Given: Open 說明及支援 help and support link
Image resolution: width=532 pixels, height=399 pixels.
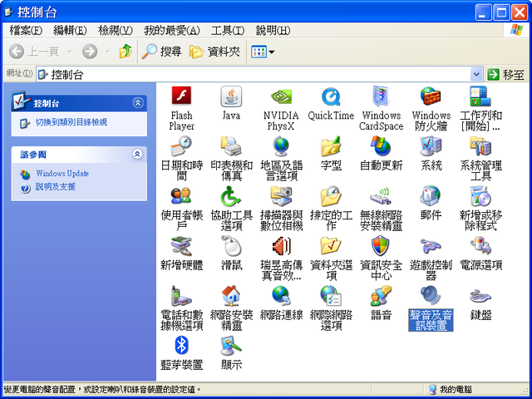Looking at the screenshot, I should 56,186.
